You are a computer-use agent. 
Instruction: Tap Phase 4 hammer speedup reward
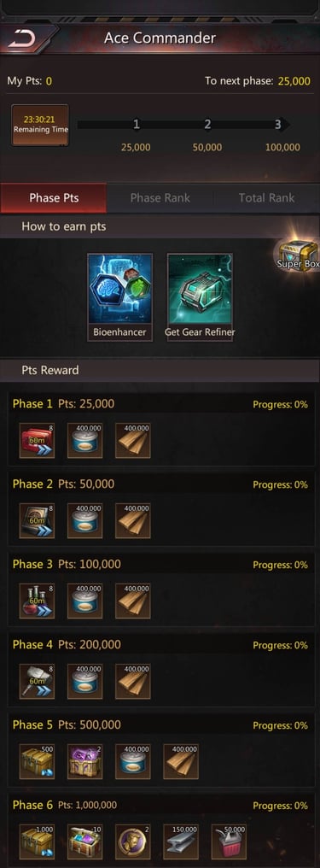point(37,682)
